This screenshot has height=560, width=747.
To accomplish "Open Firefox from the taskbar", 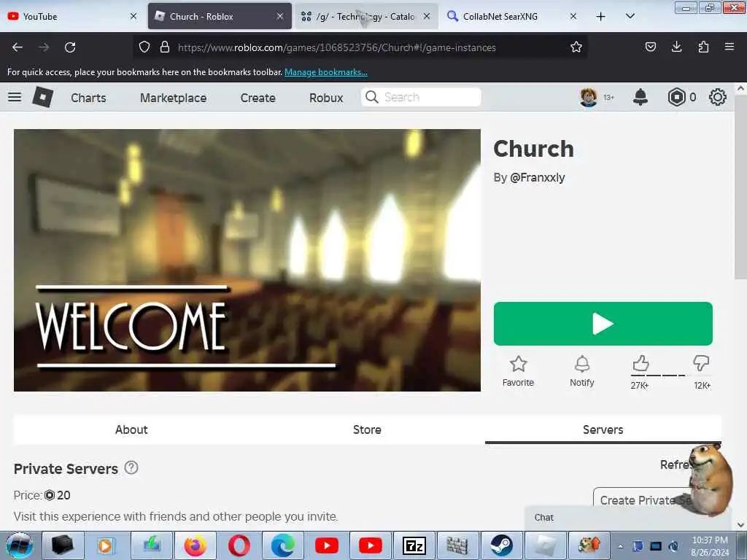I will click(x=196, y=545).
